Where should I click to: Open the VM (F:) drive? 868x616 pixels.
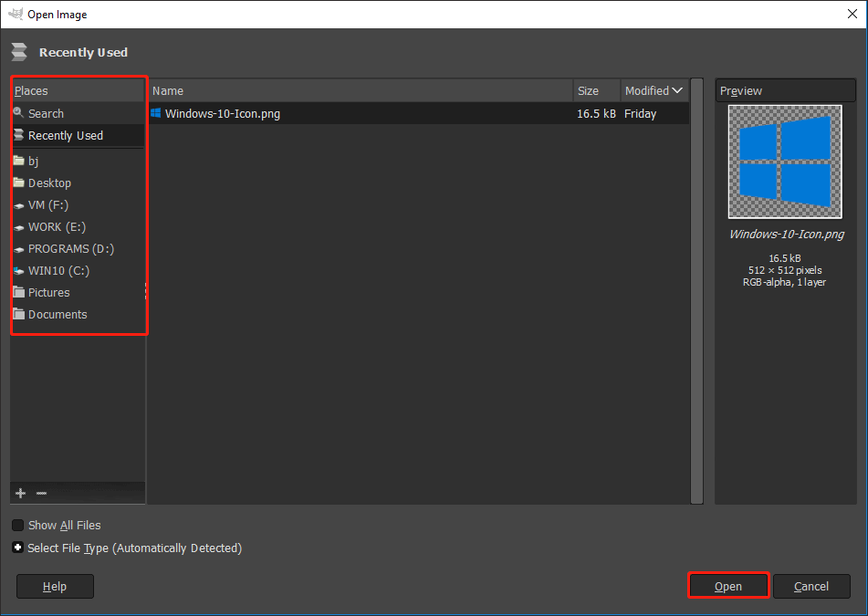click(x=78, y=204)
